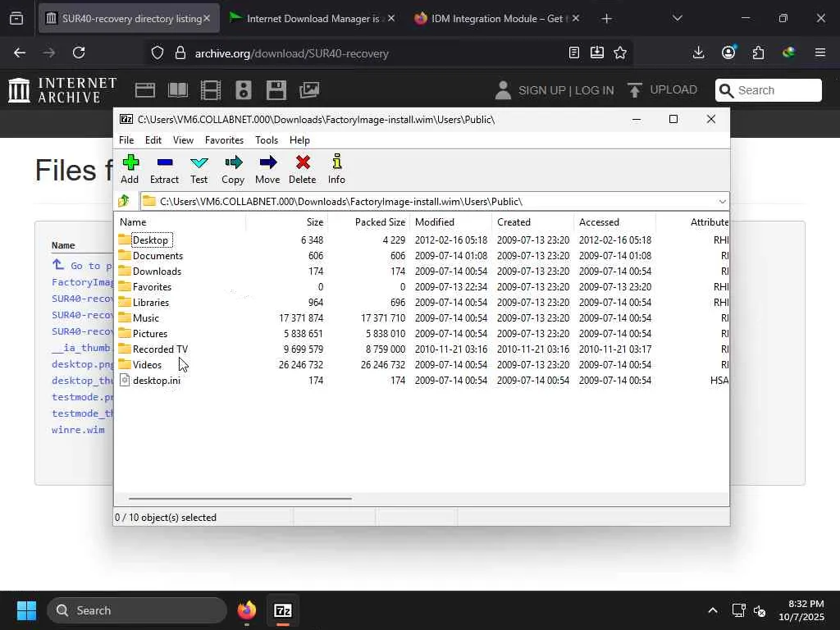Expand the 7-Zip address path dropdown
840x630 pixels.
722,202
